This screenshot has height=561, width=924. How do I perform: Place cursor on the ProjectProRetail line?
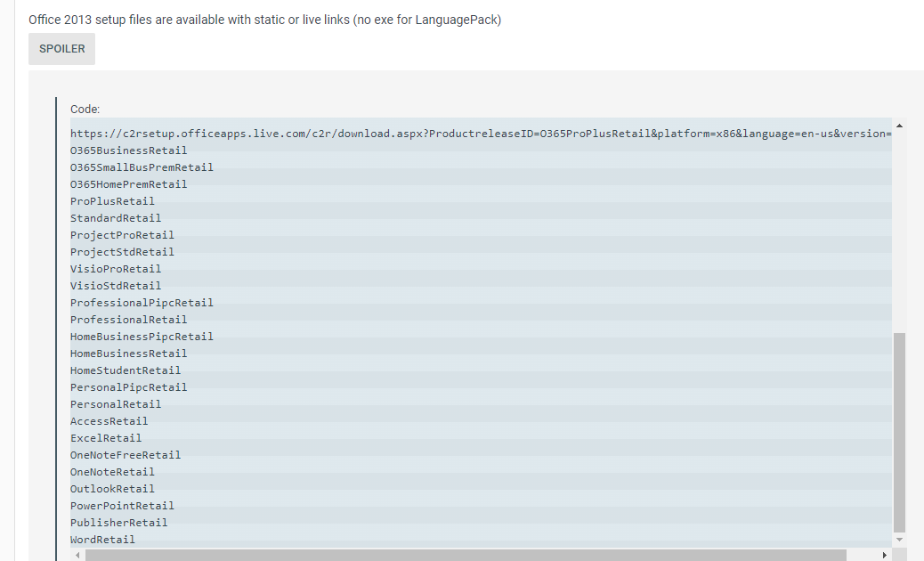[122, 235]
